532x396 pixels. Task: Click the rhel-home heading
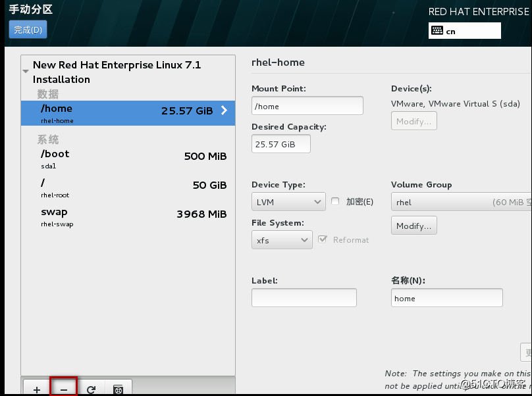click(278, 62)
